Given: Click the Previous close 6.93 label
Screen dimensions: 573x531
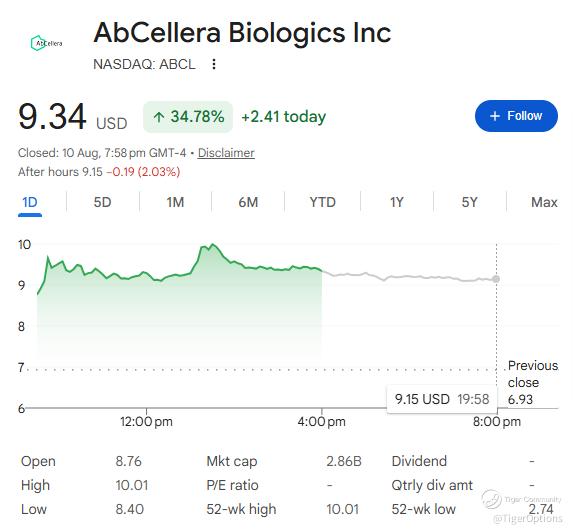Looking at the screenshot, I should (x=533, y=382).
